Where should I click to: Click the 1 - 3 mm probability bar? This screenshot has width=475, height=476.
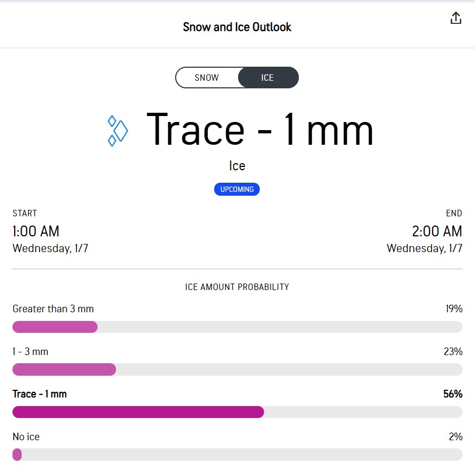point(237,369)
